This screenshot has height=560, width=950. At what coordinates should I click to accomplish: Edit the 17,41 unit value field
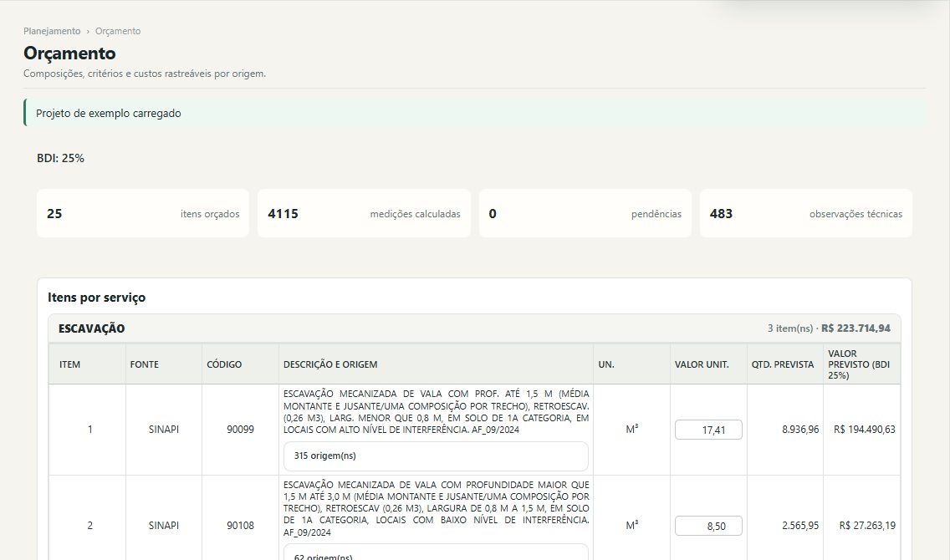[708, 430]
